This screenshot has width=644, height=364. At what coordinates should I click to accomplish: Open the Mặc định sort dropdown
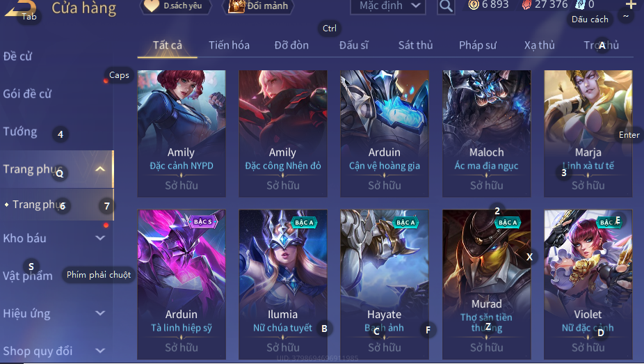tap(387, 6)
